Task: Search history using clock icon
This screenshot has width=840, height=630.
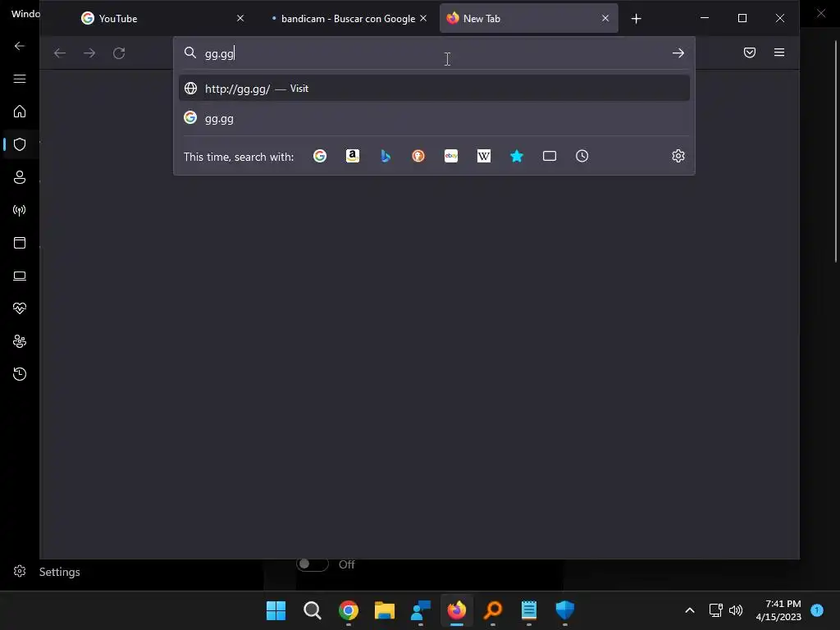Action: [582, 156]
